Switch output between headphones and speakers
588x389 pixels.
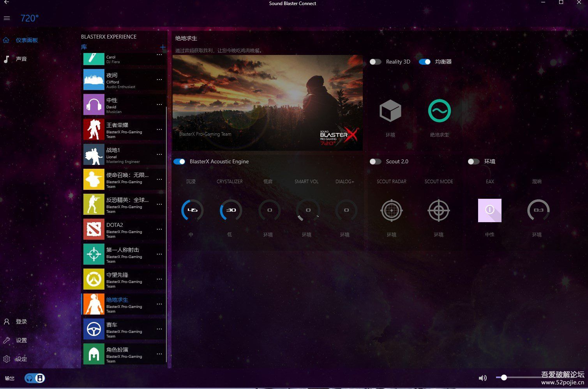(35, 378)
